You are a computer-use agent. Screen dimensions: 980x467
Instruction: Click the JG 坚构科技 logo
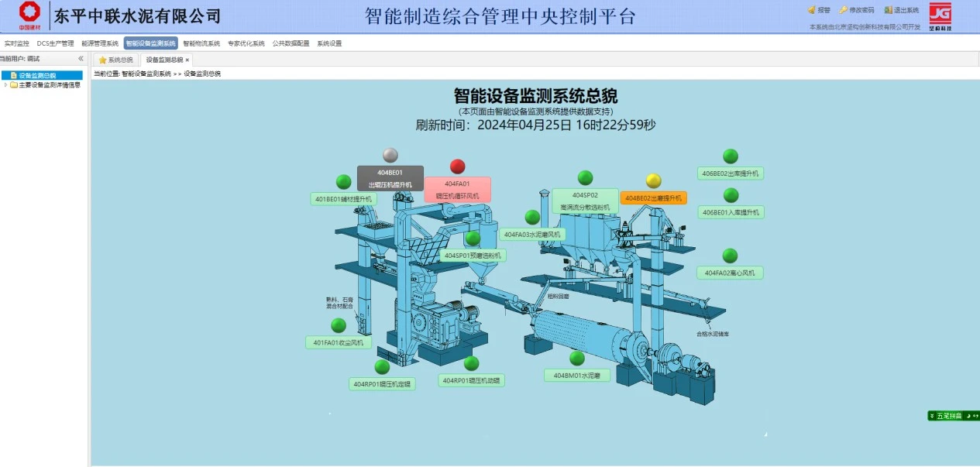click(940, 15)
